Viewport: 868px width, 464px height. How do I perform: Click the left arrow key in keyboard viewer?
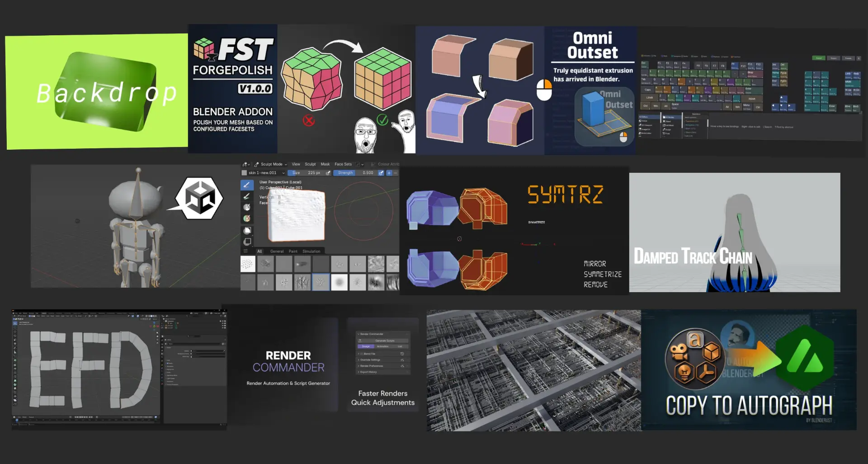[775, 107]
